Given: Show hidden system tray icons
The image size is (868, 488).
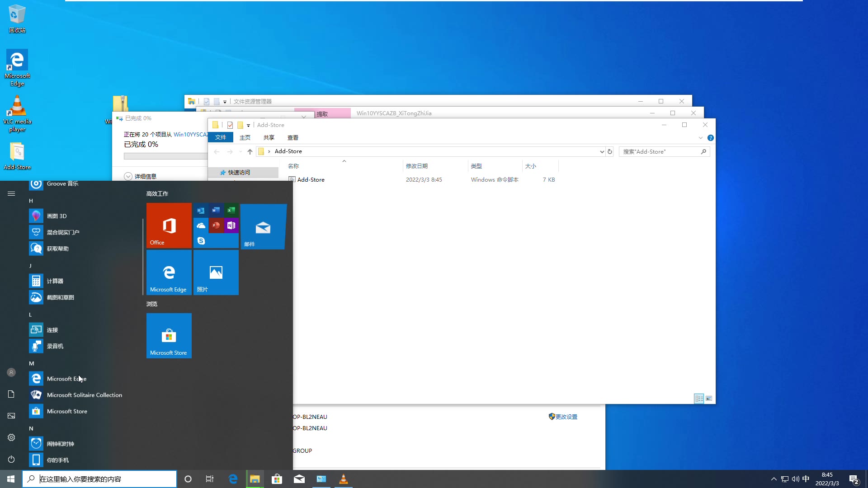Looking at the screenshot, I should click(x=774, y=479).
